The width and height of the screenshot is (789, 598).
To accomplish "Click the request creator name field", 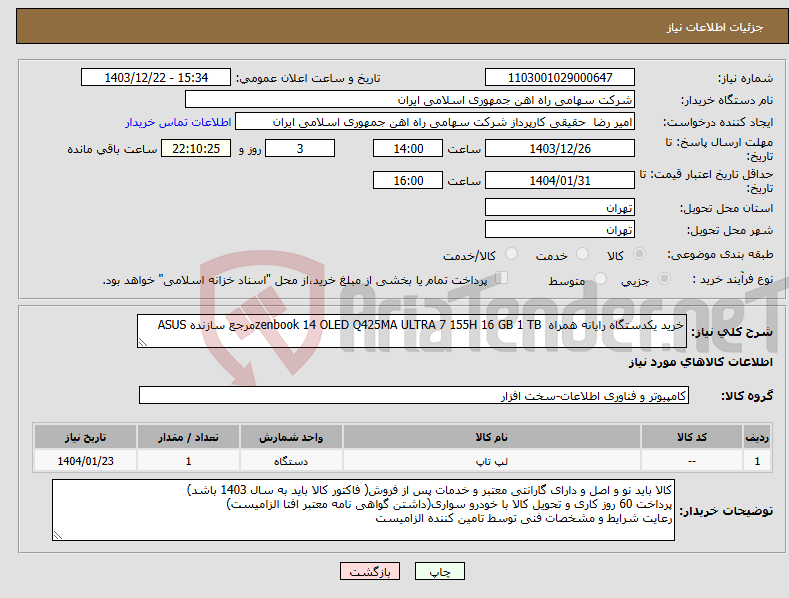I will (x=435, y=122).
